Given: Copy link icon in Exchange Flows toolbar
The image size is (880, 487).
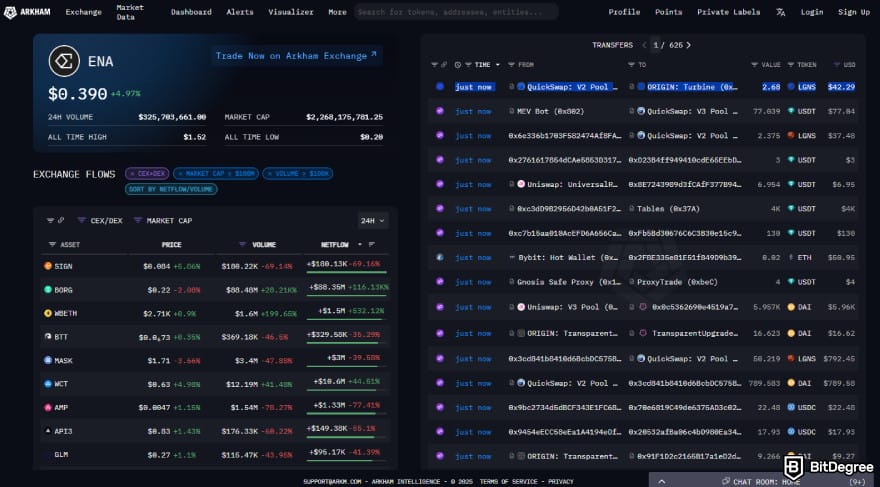Looking at the screenshot, I should (x=61, y=220).
